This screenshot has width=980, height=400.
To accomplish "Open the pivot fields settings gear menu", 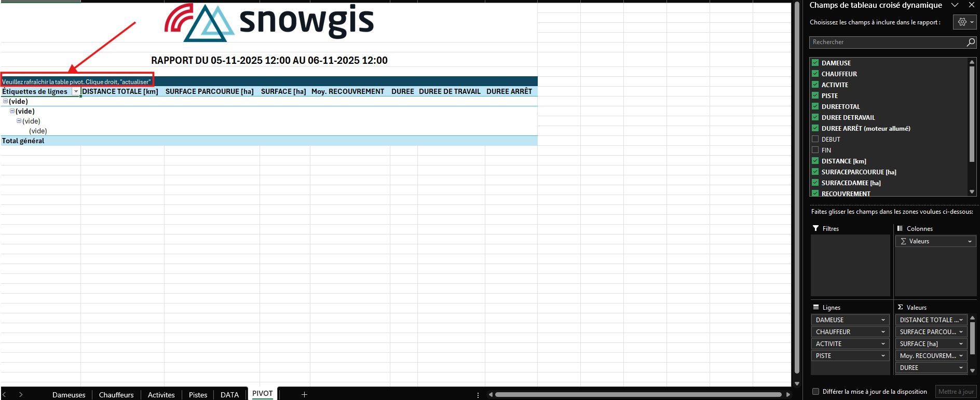I will [964, 22].
